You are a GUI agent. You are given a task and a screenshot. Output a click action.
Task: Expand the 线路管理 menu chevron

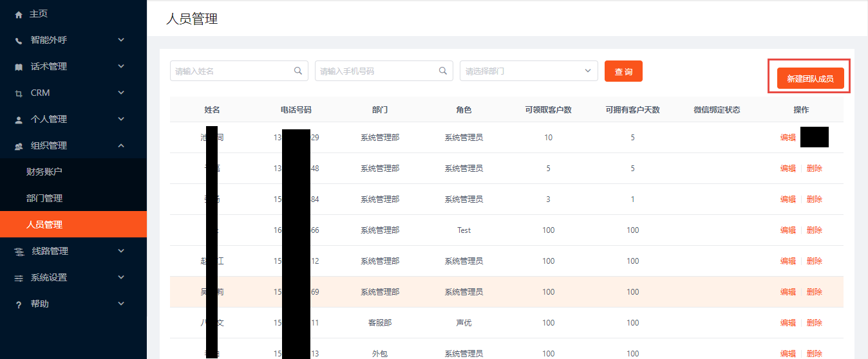[121, 251]
